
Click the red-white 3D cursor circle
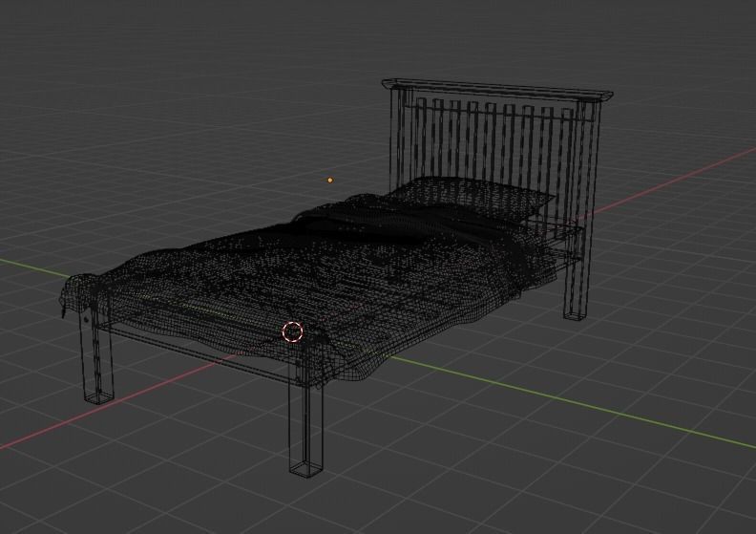click(x=292, y=331)
